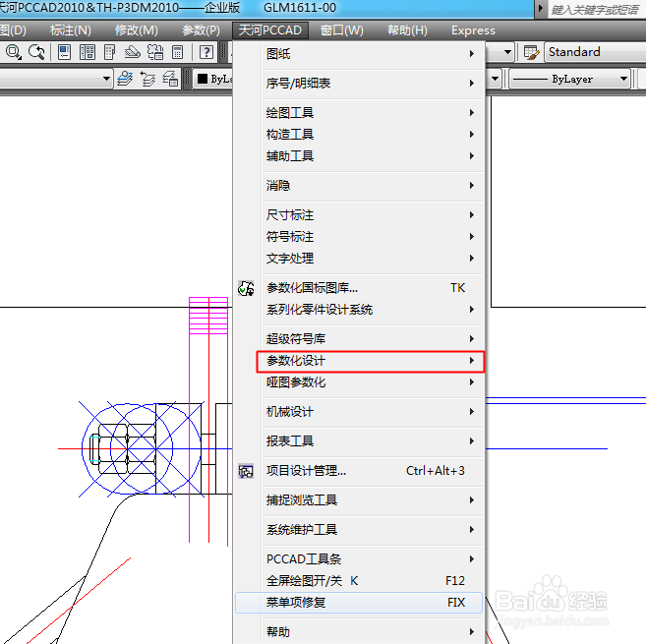Open the 窗口(W) menu
Screen dimensions: 646x644
[x=342, y=30]
